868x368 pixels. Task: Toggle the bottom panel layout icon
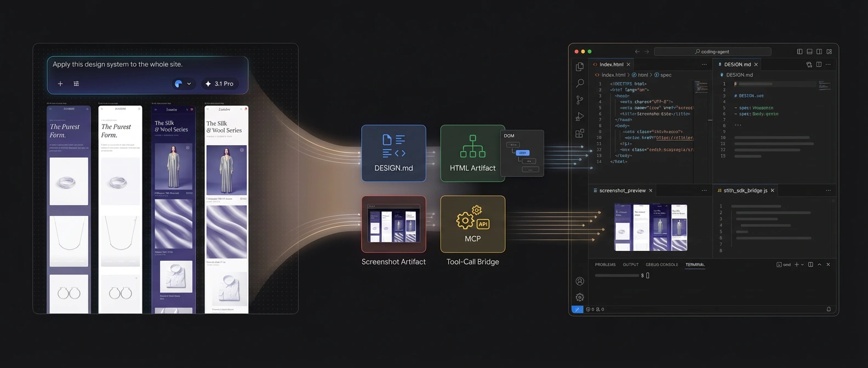pos(809,51)
